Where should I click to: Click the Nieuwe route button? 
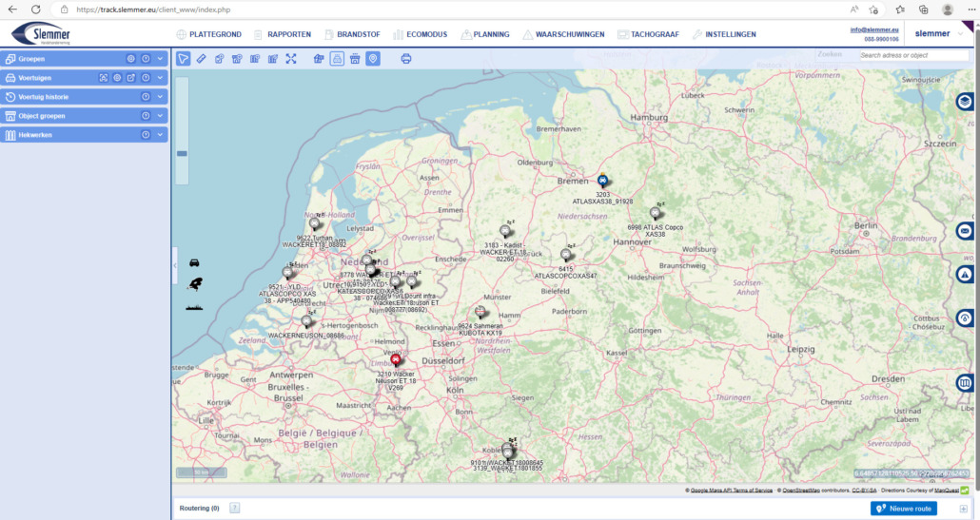coord(903,509)
